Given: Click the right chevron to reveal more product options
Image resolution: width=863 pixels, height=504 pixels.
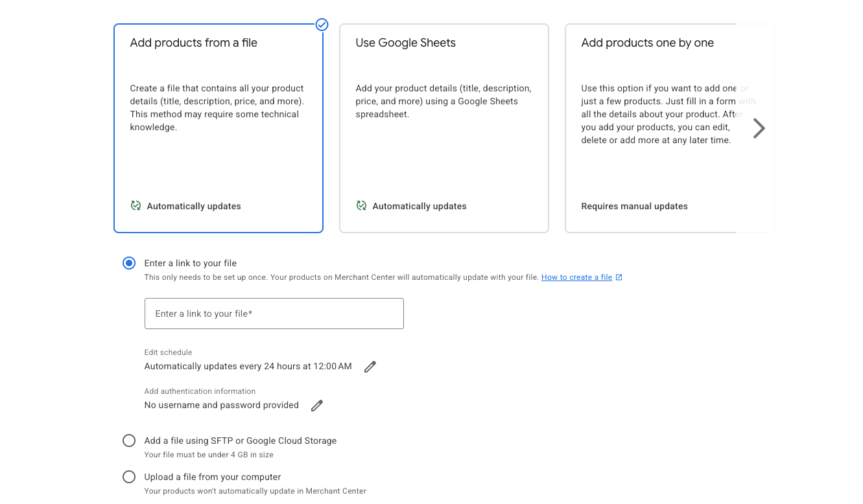Looking at the screenshot, I should pyautogui.click(x=759, y=128).
